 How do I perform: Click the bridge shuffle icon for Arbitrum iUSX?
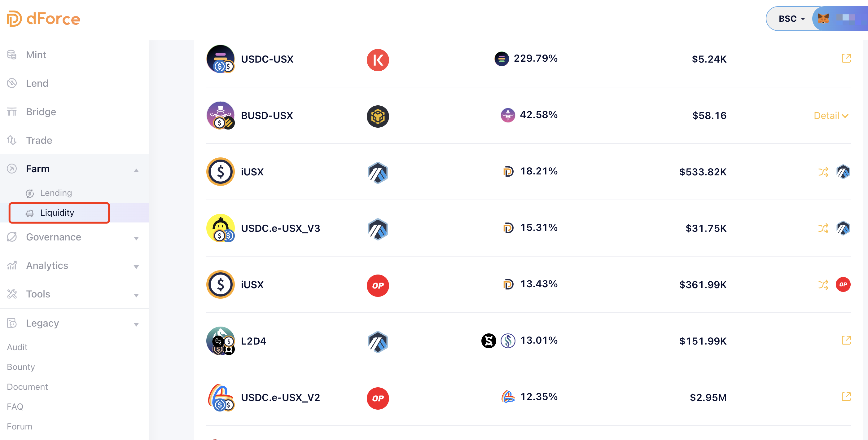click(823, 172)
